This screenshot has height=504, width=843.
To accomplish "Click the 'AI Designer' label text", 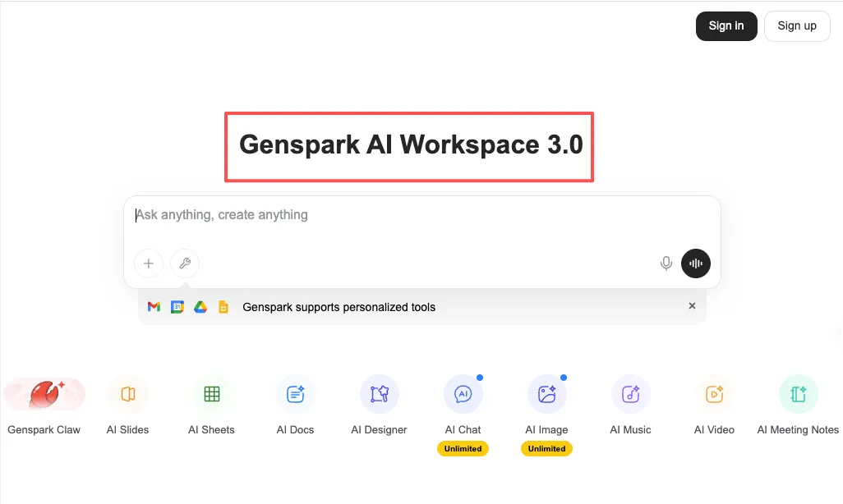I will tap(379, 430).
